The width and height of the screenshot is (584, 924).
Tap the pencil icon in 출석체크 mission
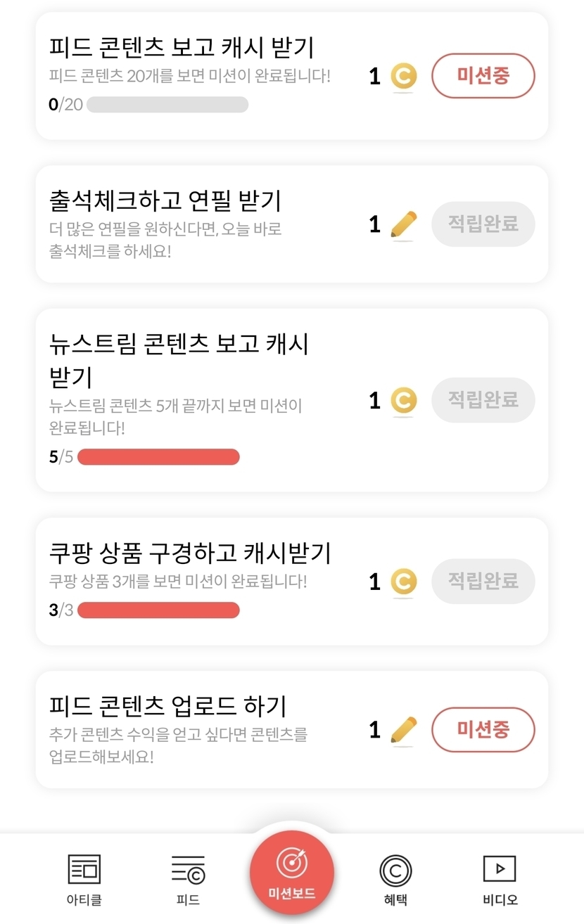pyautogui.click(x=403, y=225)
